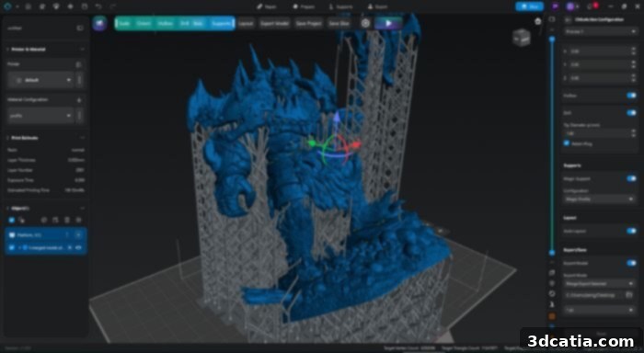Click bottom handle of layer slider
The width and height of the screenshot is (644, 353).
tap(552, 253)
